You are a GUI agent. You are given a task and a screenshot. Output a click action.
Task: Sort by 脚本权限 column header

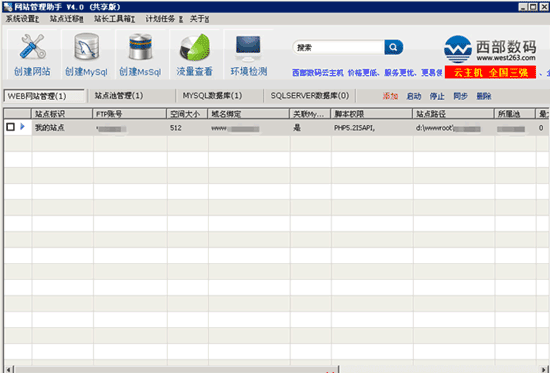(x=371, y=114)
